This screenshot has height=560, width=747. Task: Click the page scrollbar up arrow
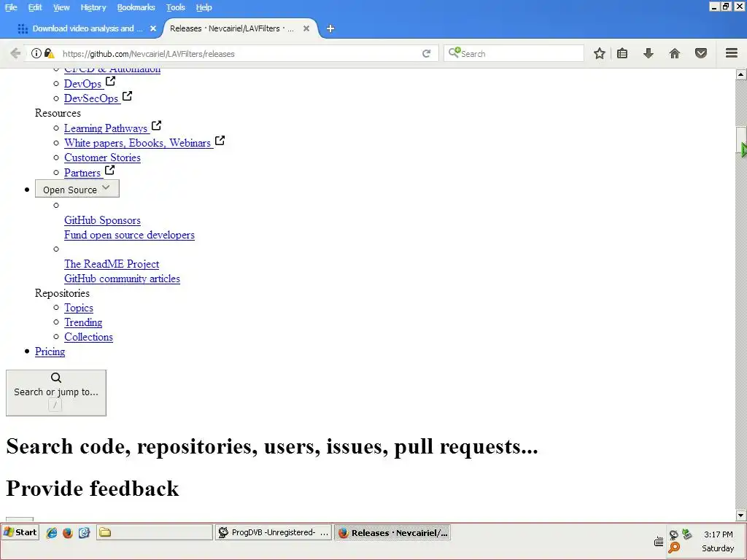pos(741,74)
